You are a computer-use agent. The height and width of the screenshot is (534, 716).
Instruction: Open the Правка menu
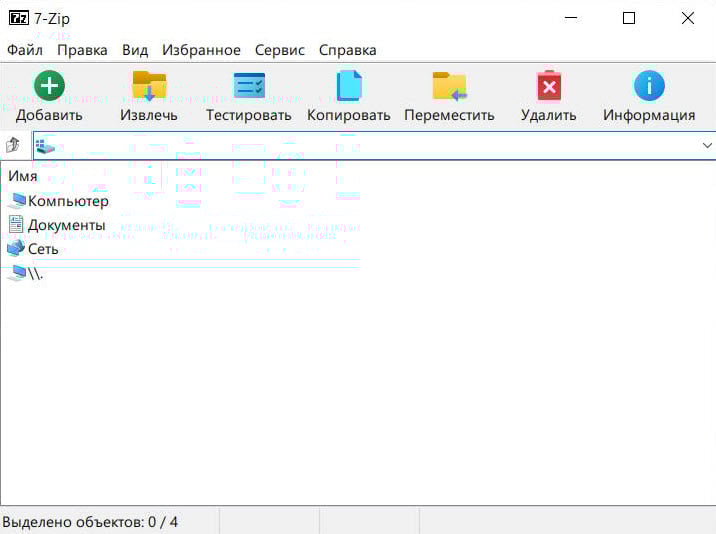click(82, 50)
